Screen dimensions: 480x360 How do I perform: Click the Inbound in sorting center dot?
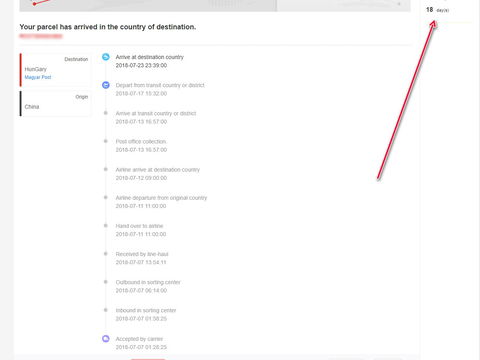pos(106,310)
